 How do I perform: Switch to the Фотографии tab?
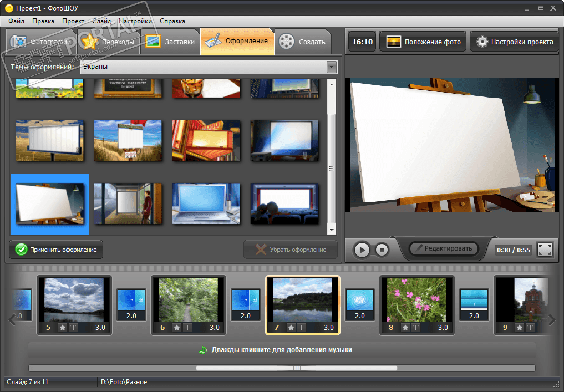pos(41,42)
